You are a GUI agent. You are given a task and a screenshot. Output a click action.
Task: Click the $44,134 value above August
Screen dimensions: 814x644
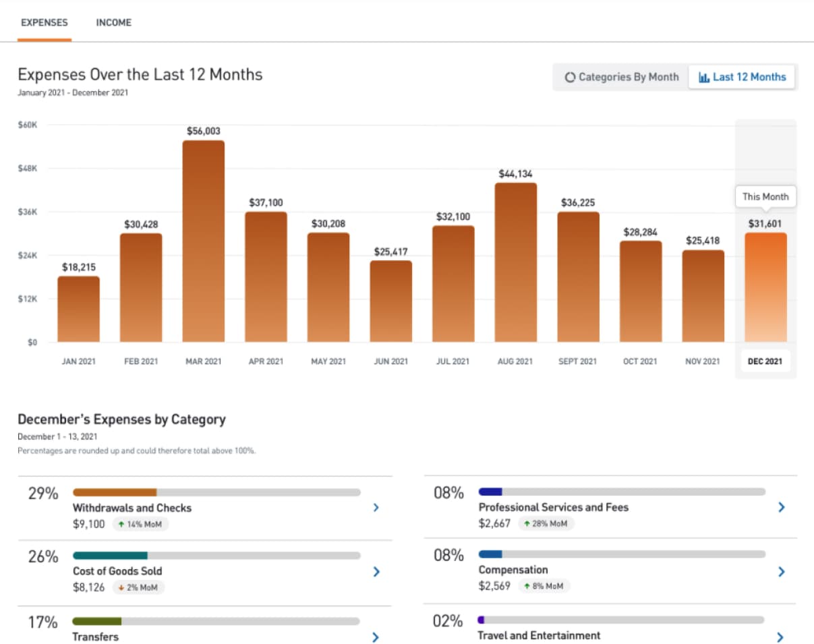(x=516, y=173)
